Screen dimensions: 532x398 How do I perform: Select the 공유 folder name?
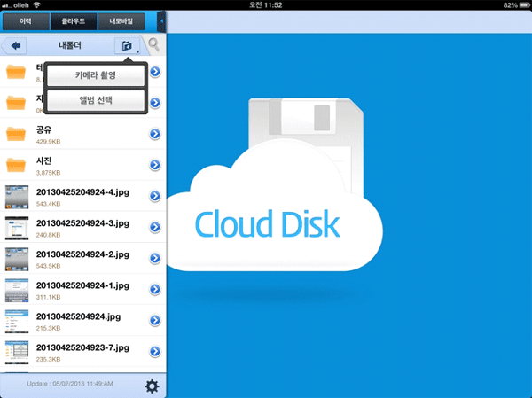point(43,129)
